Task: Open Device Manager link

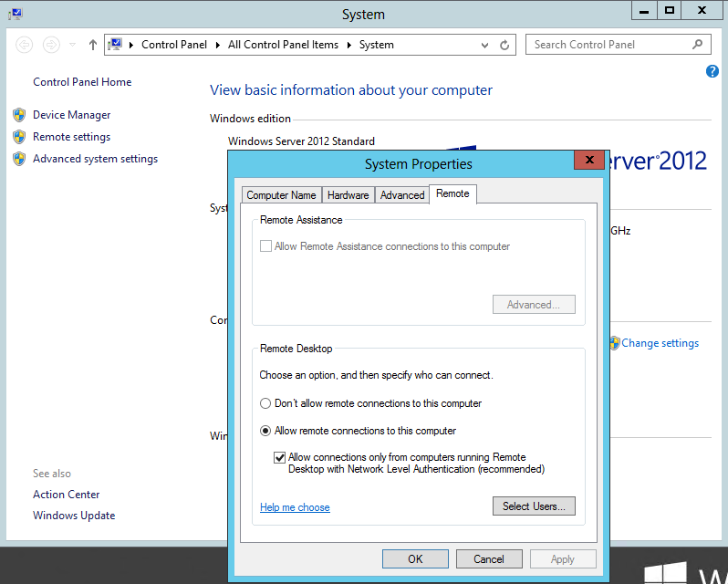Action: [x=71, y=115]
